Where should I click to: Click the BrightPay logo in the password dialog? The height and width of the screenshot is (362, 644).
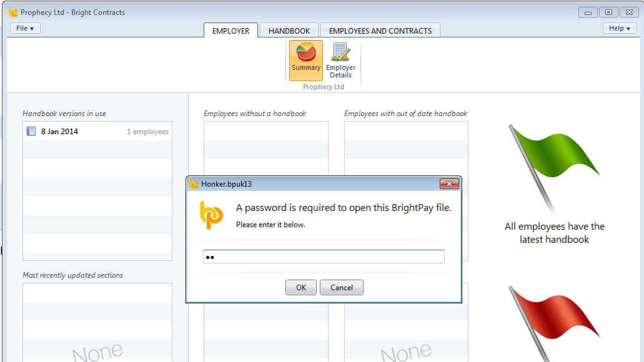pos(211,215)
